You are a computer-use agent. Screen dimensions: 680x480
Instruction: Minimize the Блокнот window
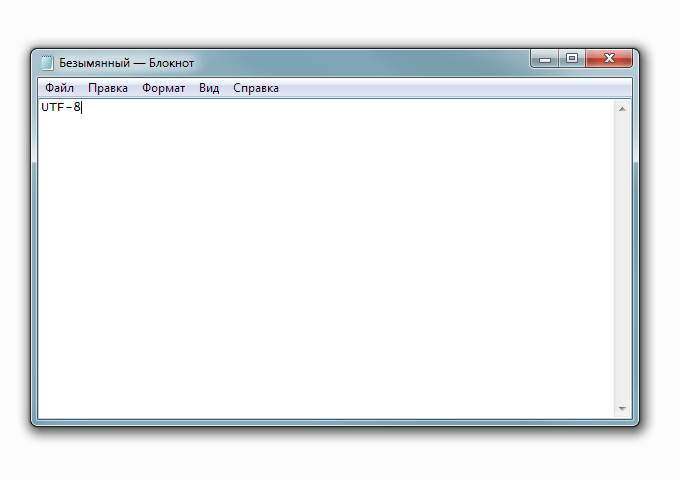pos(545,60)
